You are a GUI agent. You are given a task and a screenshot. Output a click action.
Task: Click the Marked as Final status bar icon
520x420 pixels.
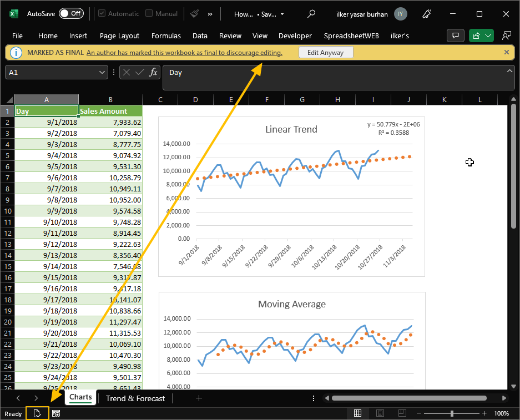click(37, 413)
